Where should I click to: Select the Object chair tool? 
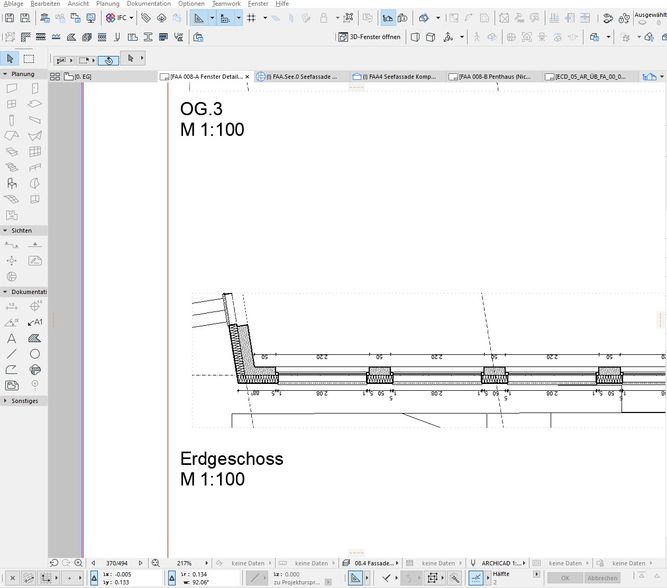click(11, 183)
